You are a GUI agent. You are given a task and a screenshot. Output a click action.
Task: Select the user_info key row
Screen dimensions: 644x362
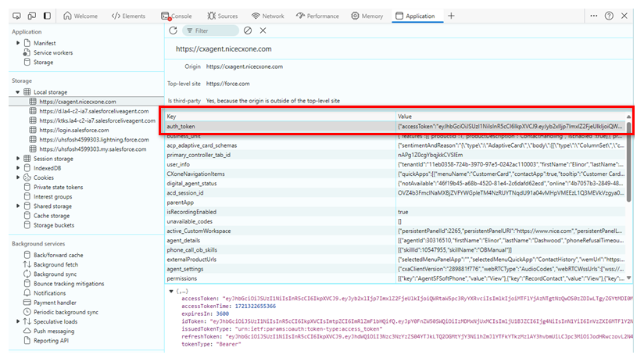click(395, 164)
